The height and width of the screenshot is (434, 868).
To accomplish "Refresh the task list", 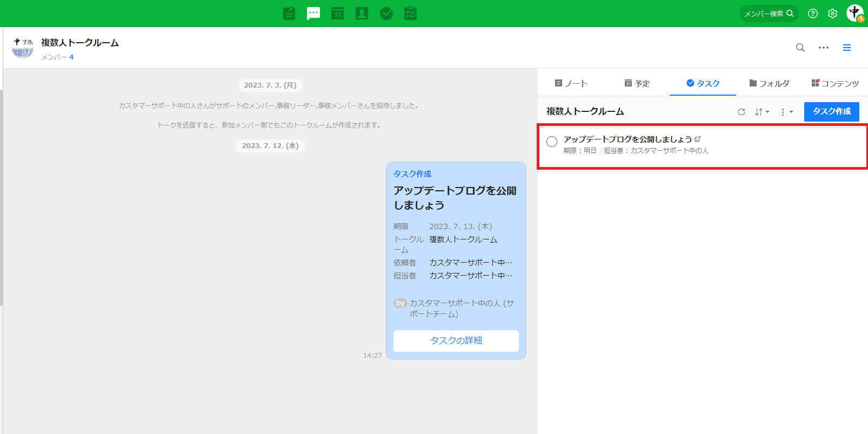I will tap(742, 112).
